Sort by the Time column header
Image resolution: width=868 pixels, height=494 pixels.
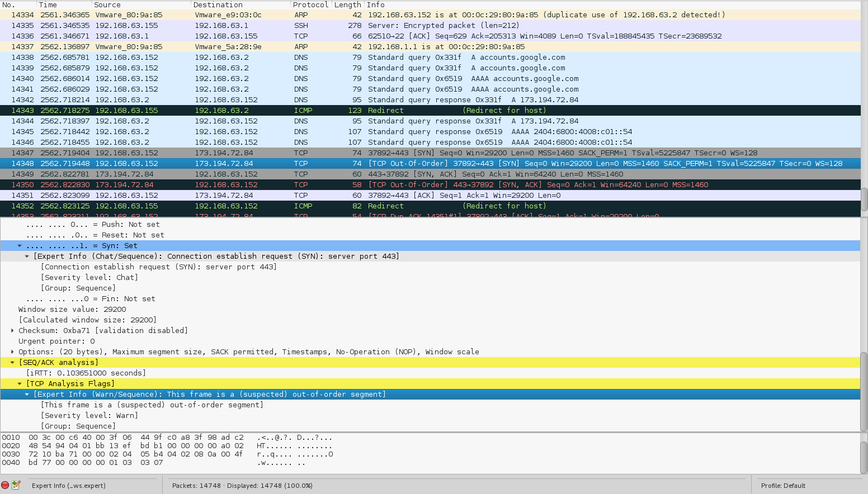pos(65,4)
